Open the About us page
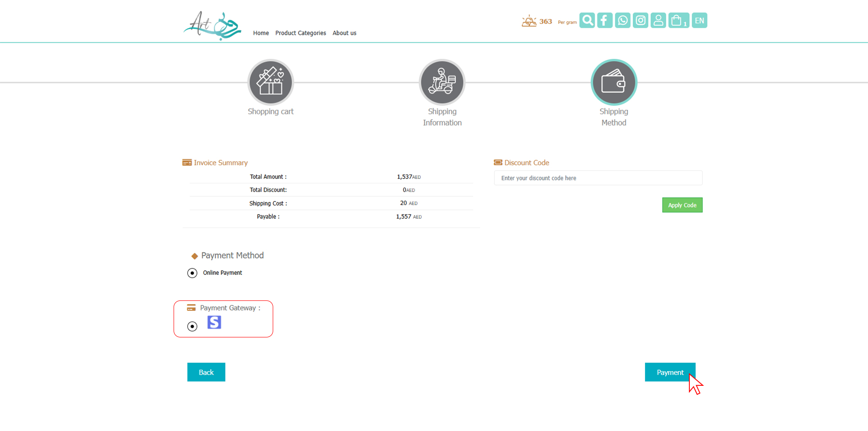Screen dimensions: 868x431 [x=344, y=33]
